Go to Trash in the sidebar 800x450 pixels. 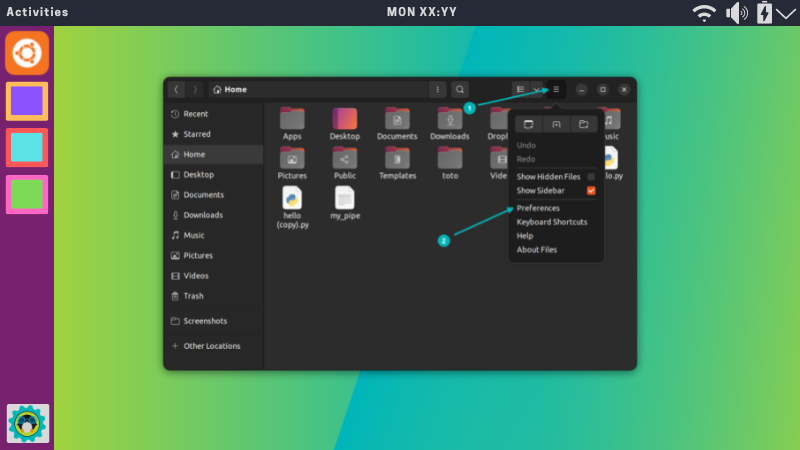[193, 296]
